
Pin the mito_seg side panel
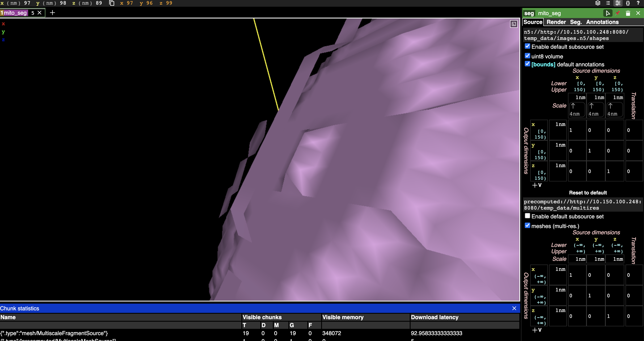coord(618,13)
